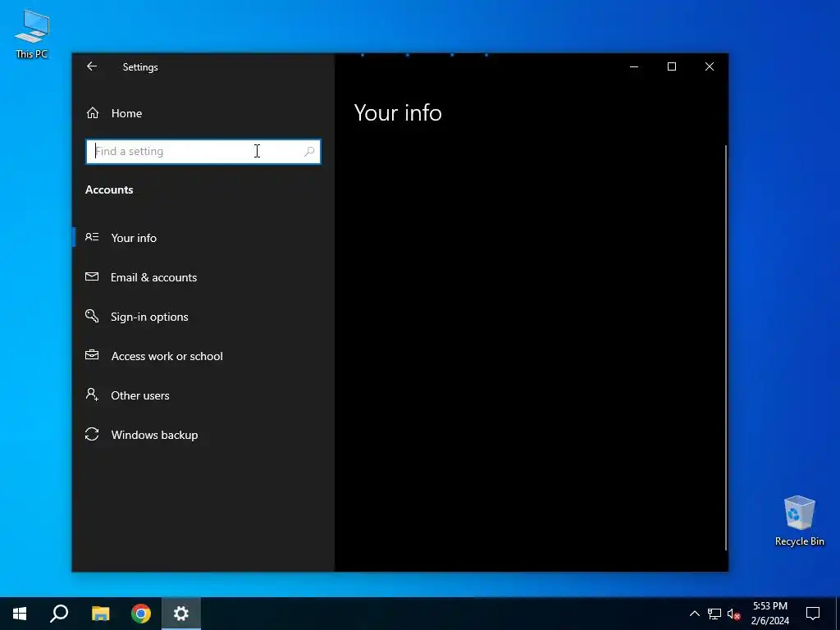
Task: Open the Action Center notifications icon
Action: click(813, 614)
